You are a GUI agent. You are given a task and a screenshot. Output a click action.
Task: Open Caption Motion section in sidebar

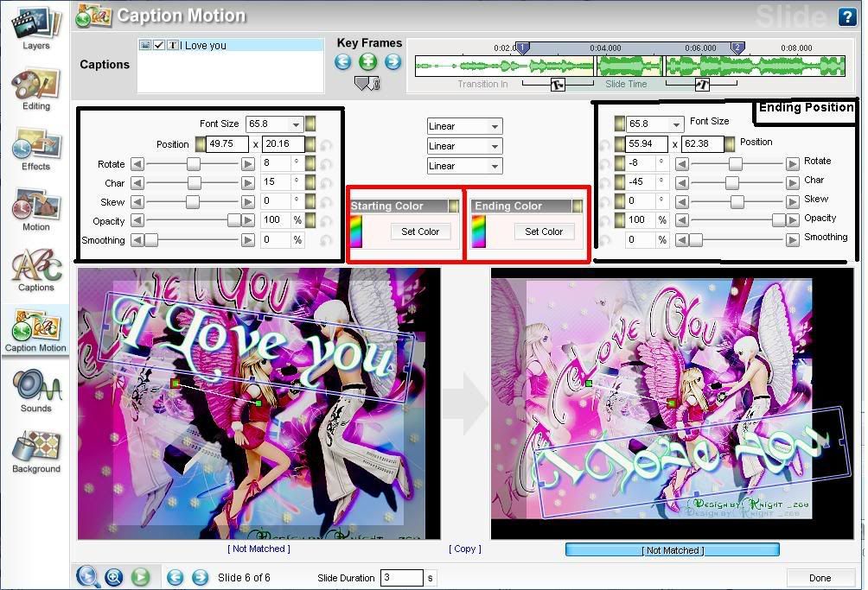click(x=35, y=331)
